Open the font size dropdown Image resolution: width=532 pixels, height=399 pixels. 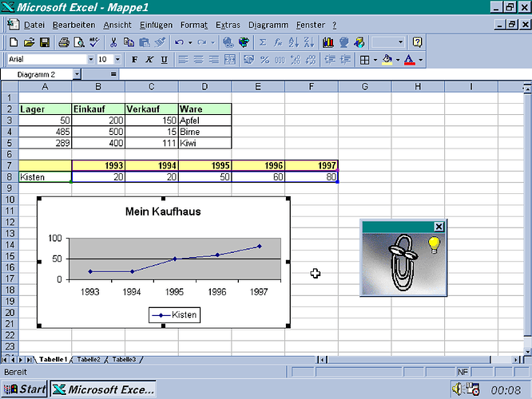[x=117, y=60]
